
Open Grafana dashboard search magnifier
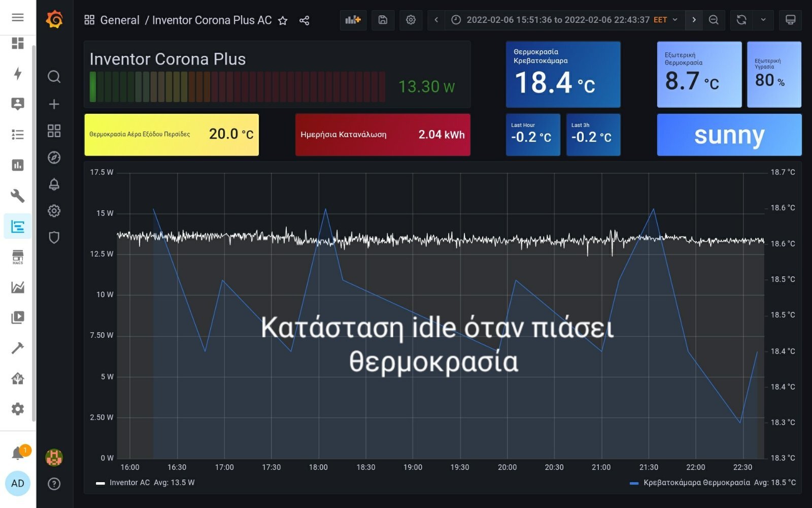point(54,77)
